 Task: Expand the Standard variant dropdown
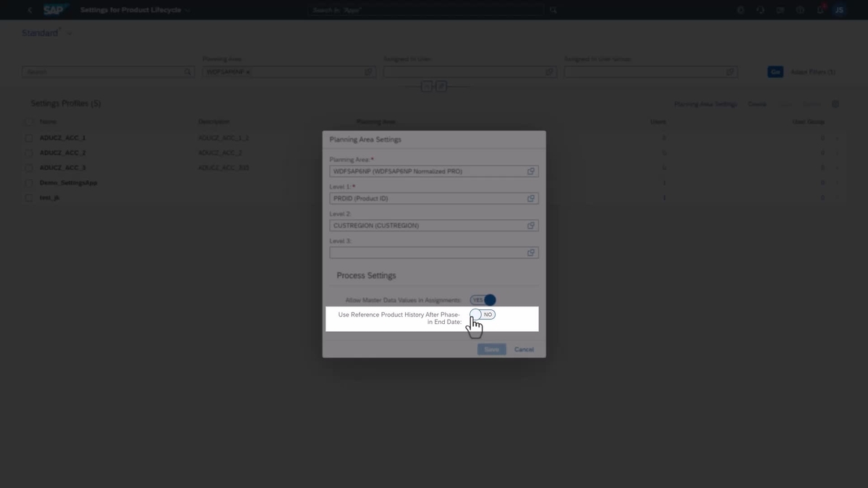point(68,33)
